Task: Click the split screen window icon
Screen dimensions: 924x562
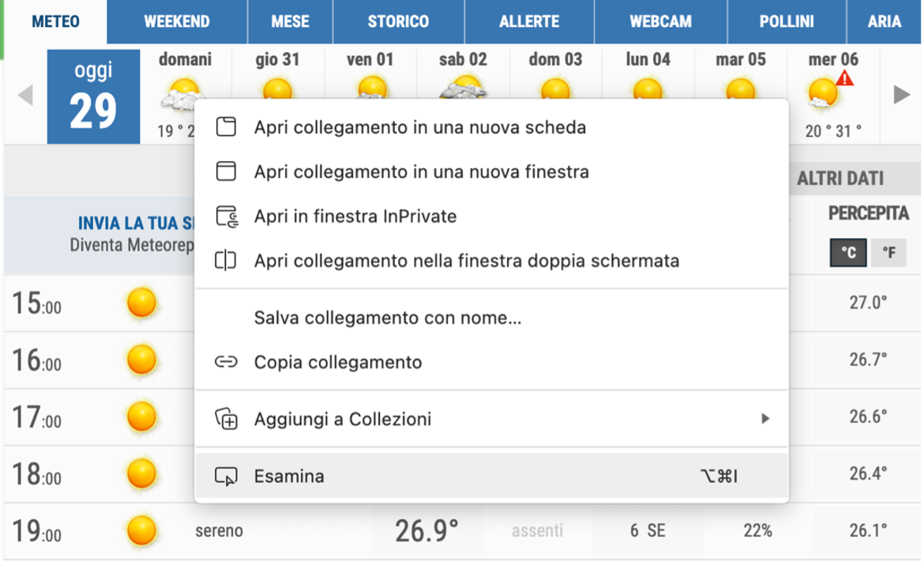Action: [226, 261]
